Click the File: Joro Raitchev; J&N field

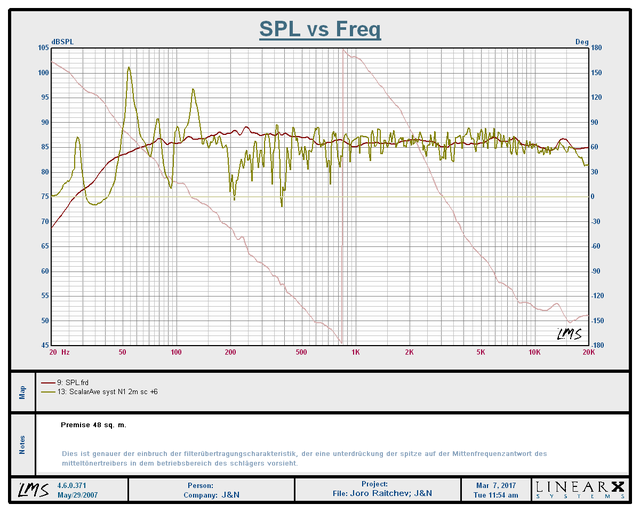point(382,494)
